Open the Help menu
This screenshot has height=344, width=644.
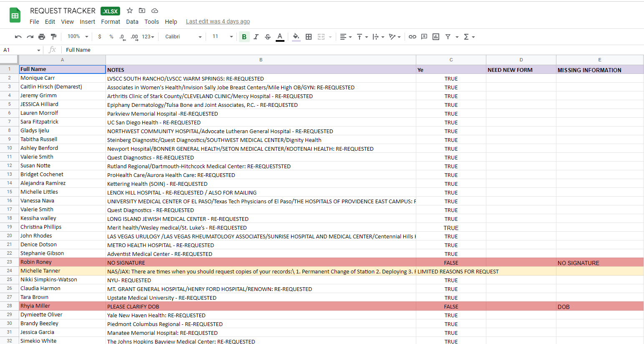pyautogui.click(x=171, y=22)
